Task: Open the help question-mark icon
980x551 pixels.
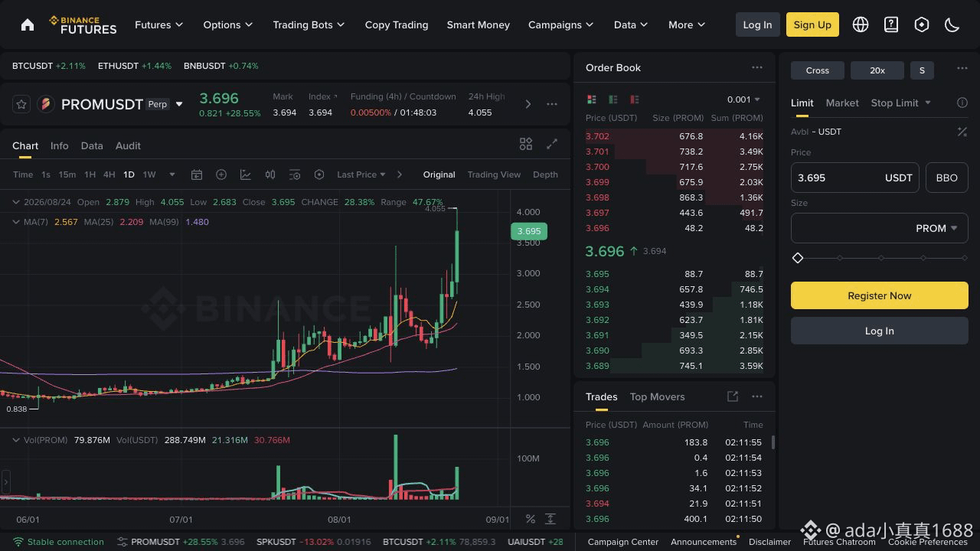Action: (x=891, y=24)
